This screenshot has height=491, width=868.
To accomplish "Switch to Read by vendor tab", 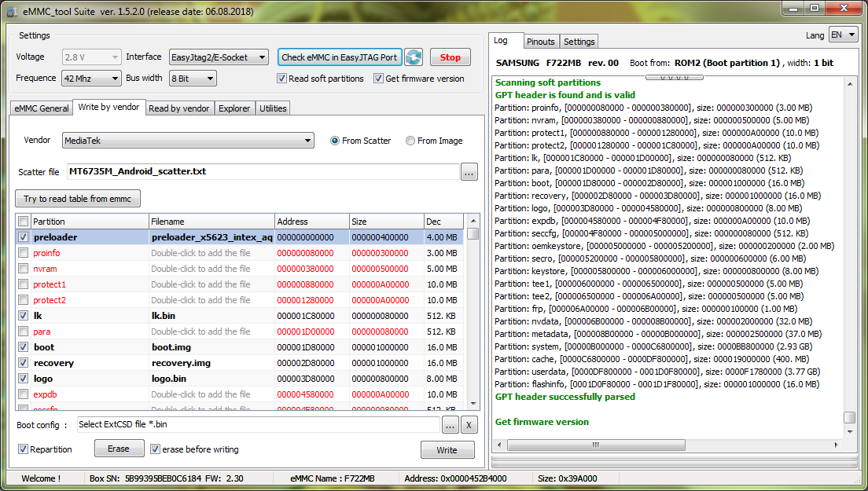I will 178,108.
